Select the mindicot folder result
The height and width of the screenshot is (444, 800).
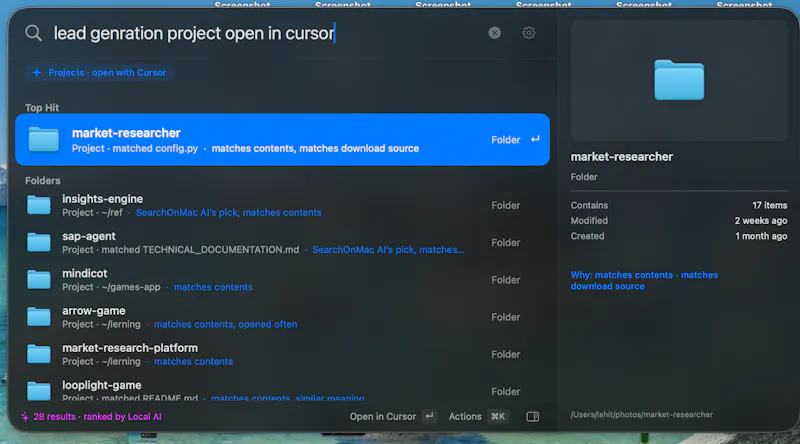click(282, 280)
